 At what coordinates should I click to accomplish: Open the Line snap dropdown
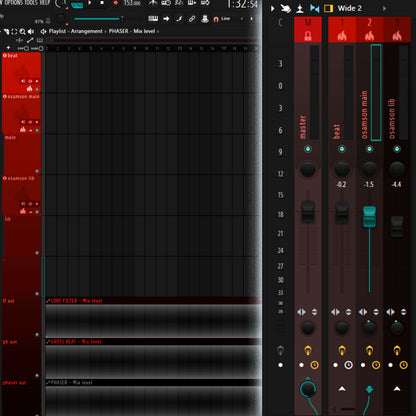pos(226,19)
